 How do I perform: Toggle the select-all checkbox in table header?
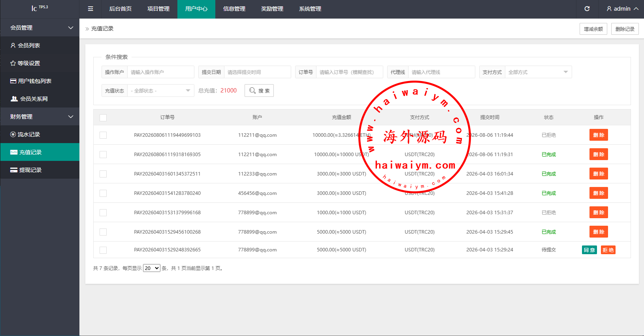(103, 118)
